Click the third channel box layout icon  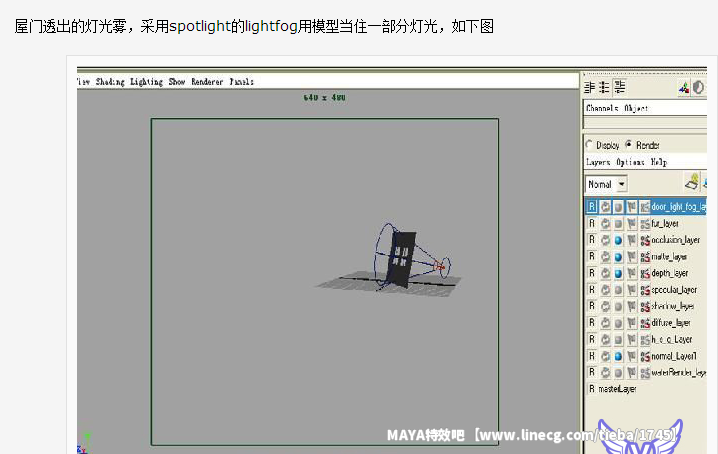click(620, 87)
